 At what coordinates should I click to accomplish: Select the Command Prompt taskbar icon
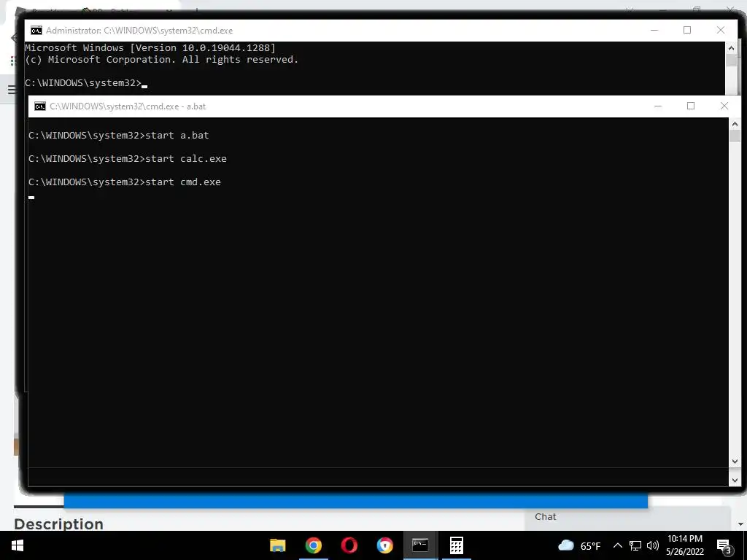click(x=420, y=545)
